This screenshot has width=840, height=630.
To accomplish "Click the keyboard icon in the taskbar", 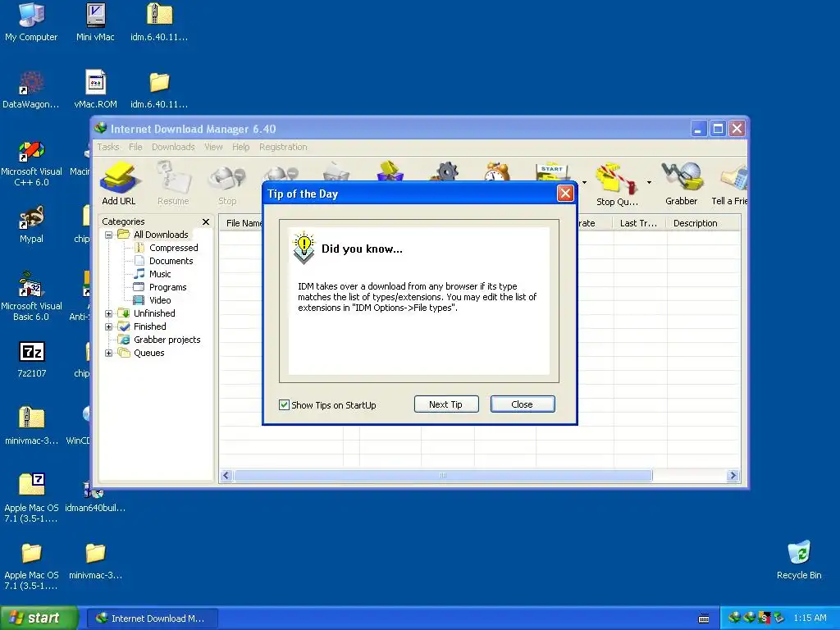I will (x=704, y=619).
